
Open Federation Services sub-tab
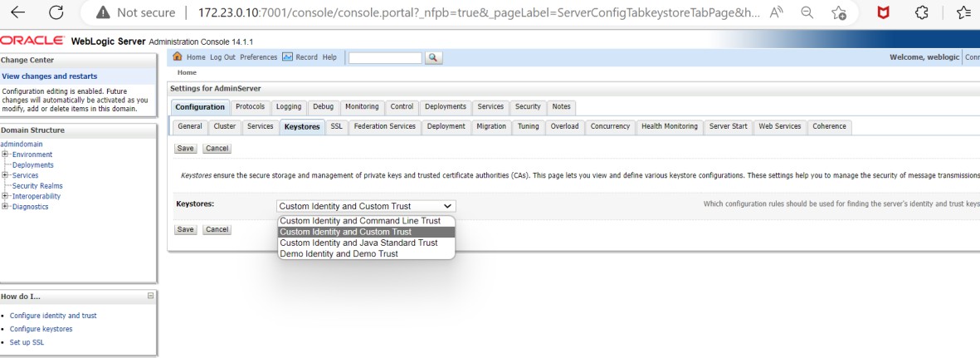[x=384, y=126]
